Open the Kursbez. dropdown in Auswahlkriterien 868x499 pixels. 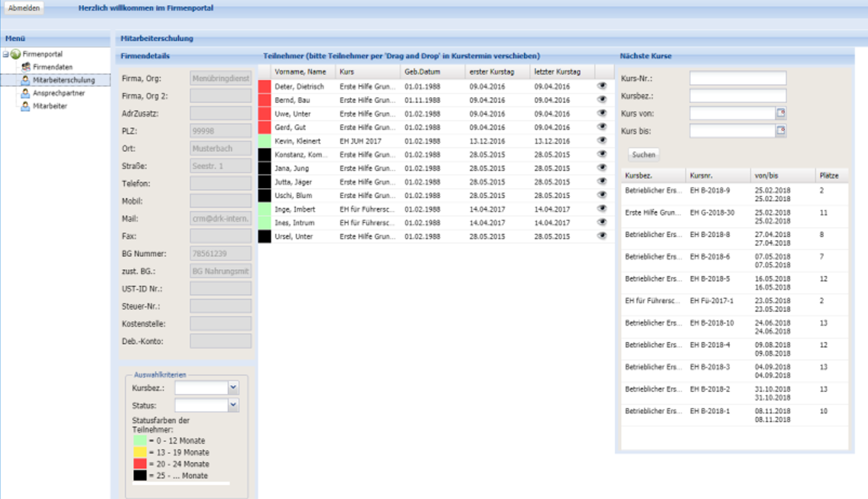pos(233,388)
